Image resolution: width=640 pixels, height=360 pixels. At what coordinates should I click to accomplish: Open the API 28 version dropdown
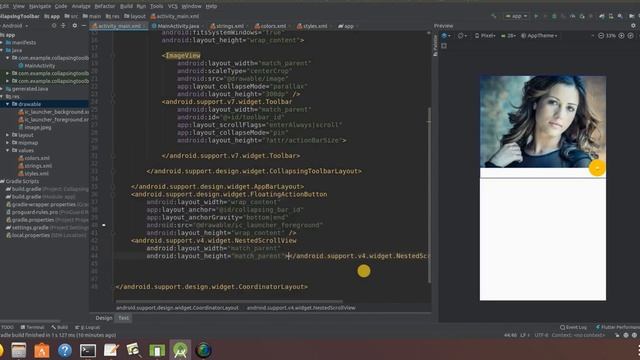[x=508, y=36]
